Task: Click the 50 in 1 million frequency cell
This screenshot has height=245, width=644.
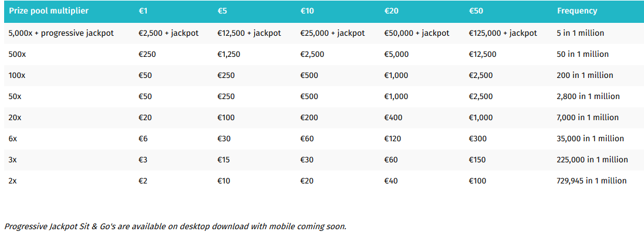Action: coord(583,54)
